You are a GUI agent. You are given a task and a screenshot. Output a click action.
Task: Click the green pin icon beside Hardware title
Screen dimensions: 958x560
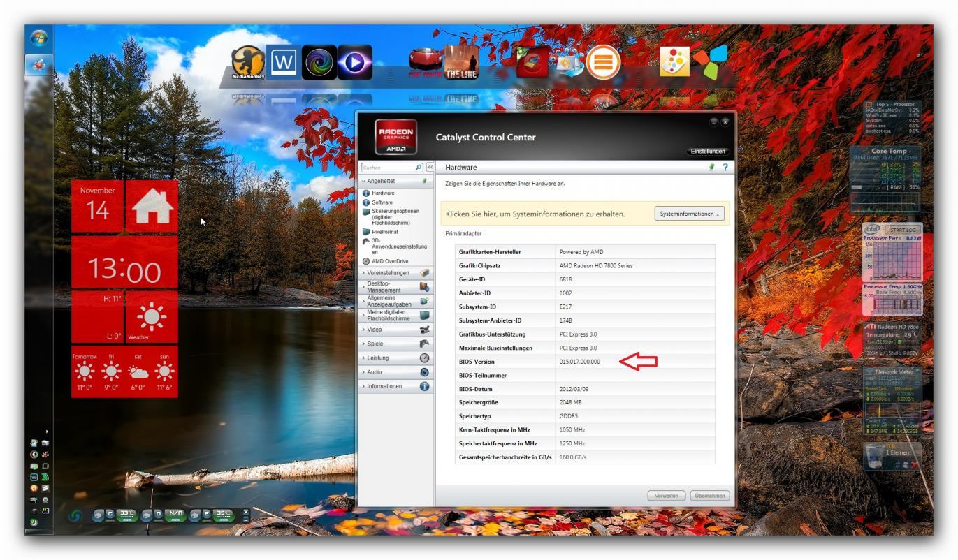tap(712, 168)
